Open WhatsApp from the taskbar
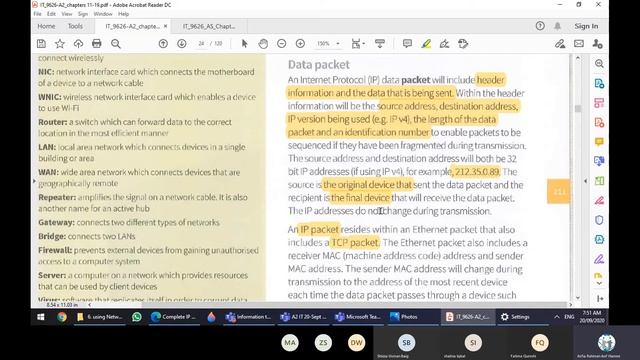This screenshot has width=640, height=360. (137, 317)
